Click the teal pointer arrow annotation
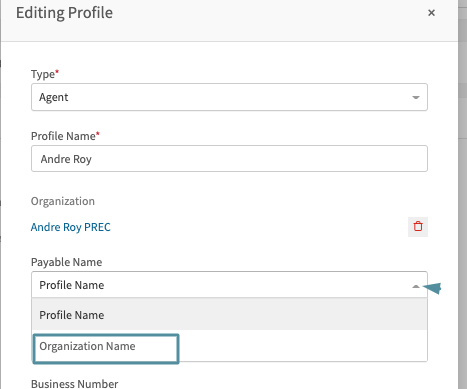Viewport: 467px width, 389px height. pyautogui.click(x=432, y=288)
